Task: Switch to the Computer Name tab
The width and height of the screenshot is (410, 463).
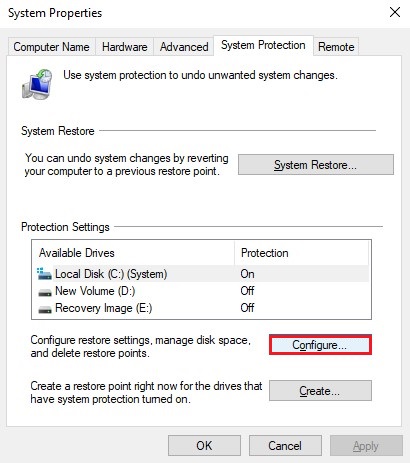Action: tap(51, 47)
